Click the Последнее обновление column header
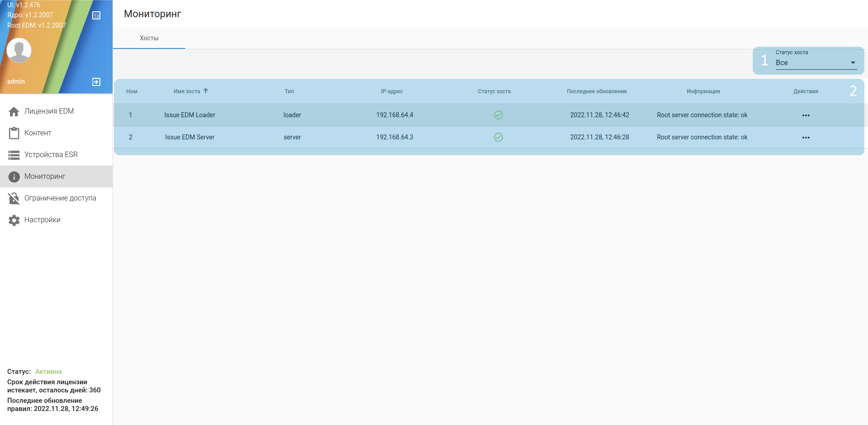Viewport: 868px width, 425px height. [x=597, y=91]
